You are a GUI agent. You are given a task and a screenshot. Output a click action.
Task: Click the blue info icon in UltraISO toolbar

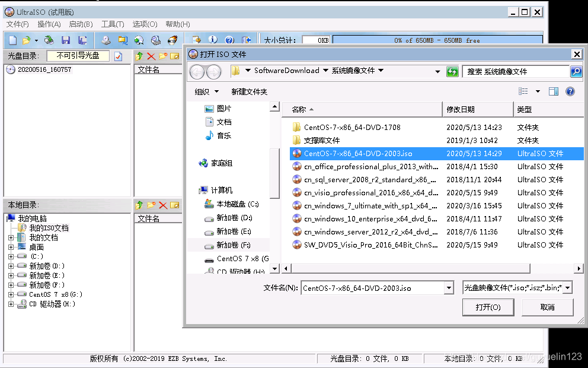coord(213,40)
